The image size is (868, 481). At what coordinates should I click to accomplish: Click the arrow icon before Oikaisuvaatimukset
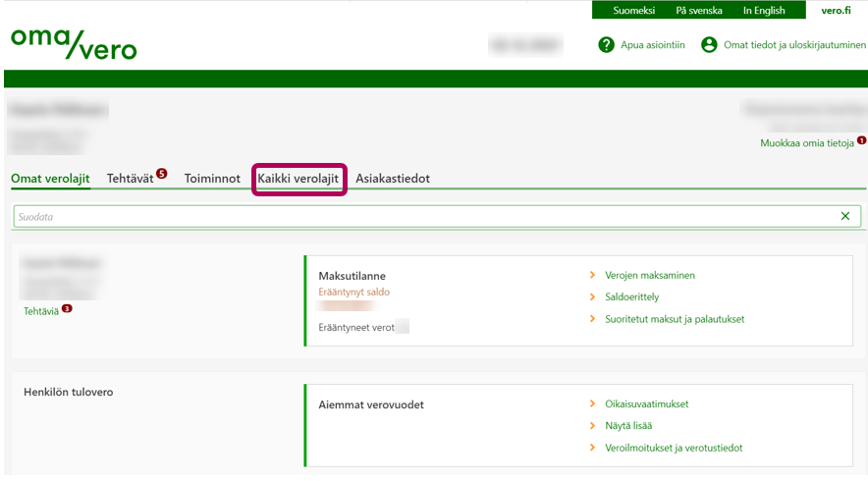(591, 404)
